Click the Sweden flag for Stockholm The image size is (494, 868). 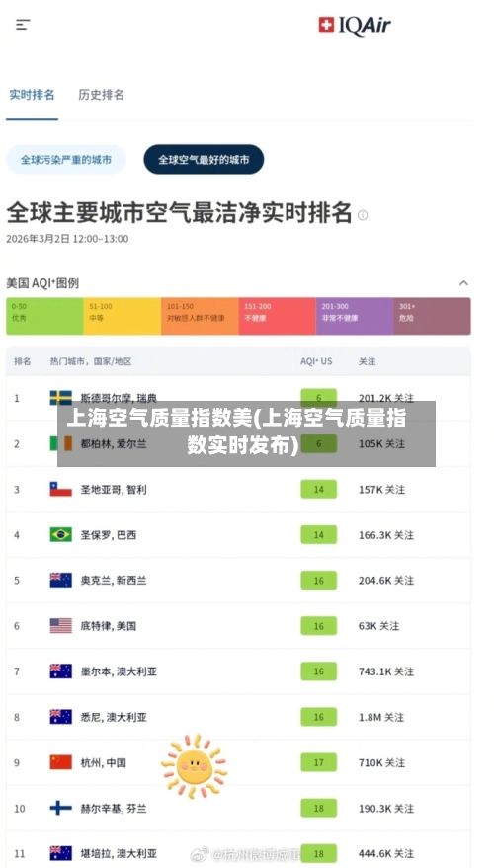pyautogui.click(x=61, y=398)
